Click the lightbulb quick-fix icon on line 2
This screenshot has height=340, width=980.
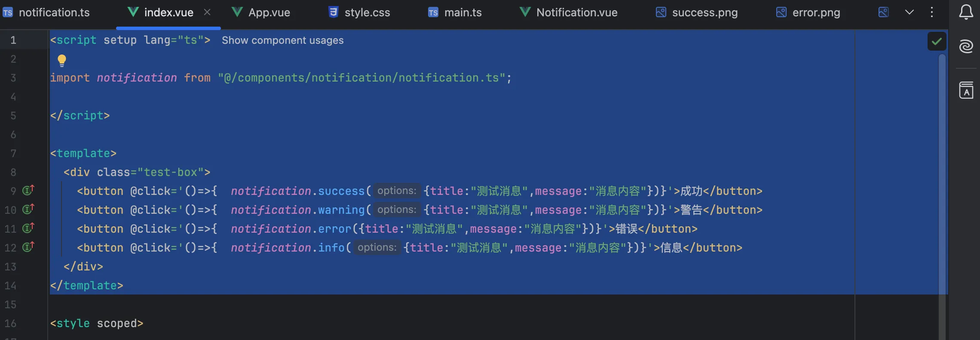click(x=62, y=61)
